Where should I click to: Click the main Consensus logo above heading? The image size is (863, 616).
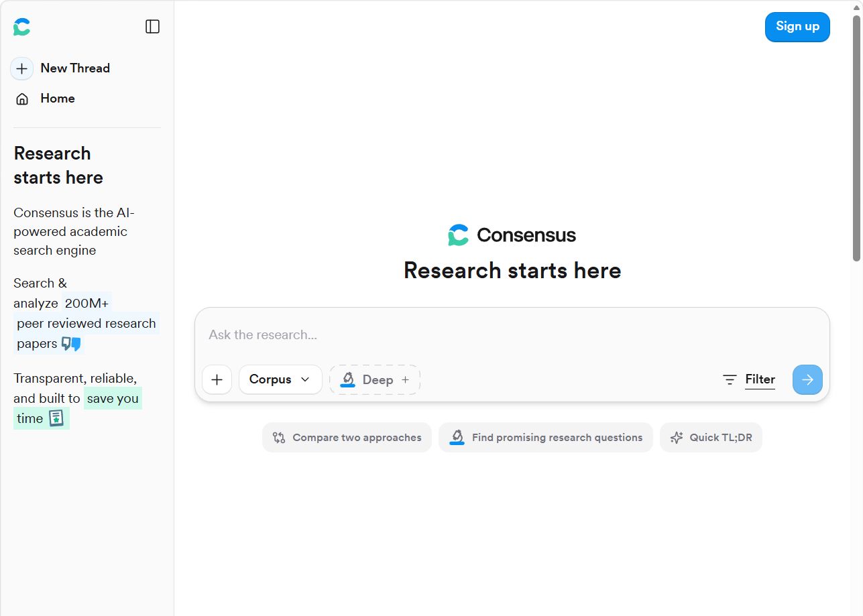512,235
